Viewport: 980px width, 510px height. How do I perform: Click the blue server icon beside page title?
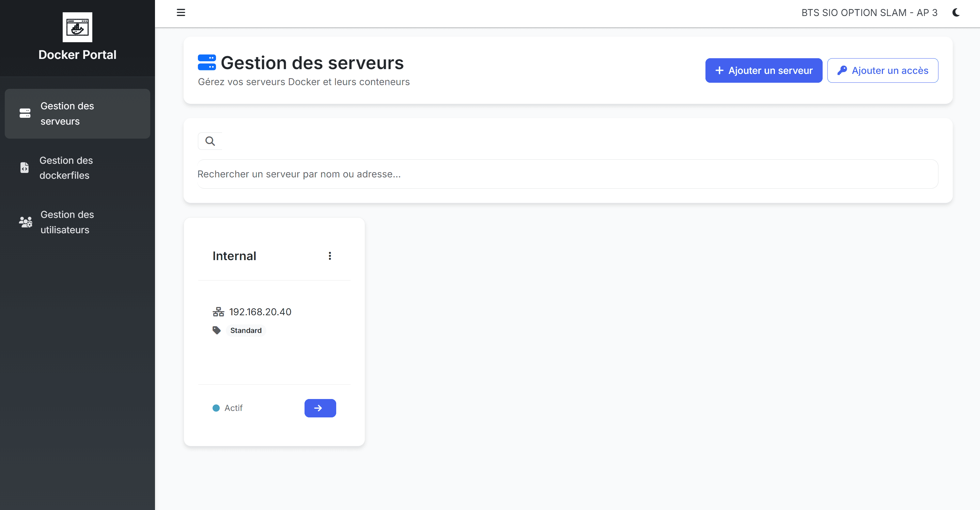(x=206, y=63)
